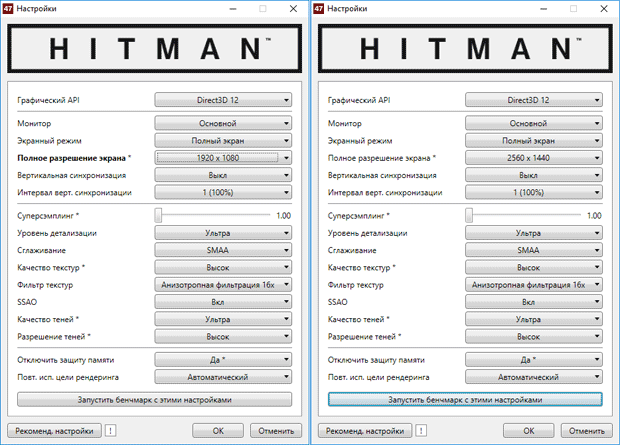Open Фильтр текстур dropdown in left window
The image size is (620, 445).
(223, 285)
